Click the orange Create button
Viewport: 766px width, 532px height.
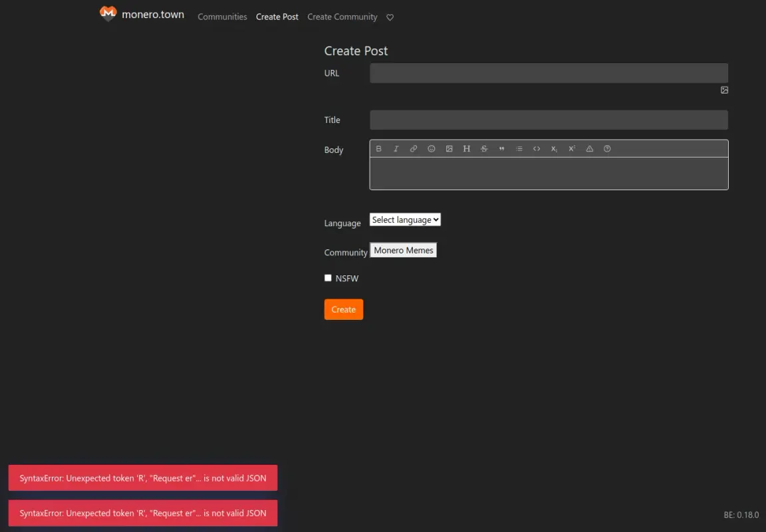click(343, 309)
